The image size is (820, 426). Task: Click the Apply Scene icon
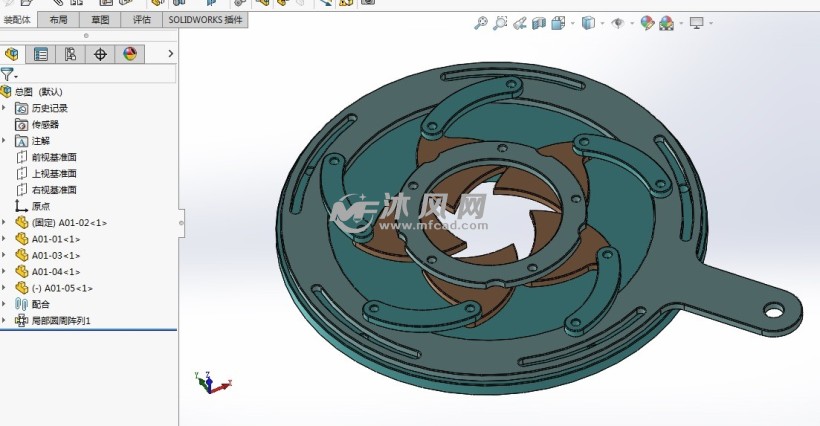(x=666, y=23)
